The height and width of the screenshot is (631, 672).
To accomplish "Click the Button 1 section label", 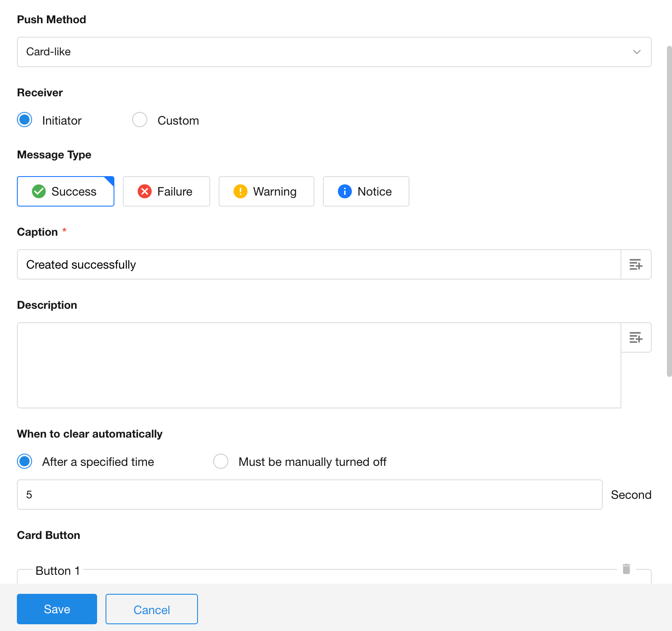I will pos(58,571).
